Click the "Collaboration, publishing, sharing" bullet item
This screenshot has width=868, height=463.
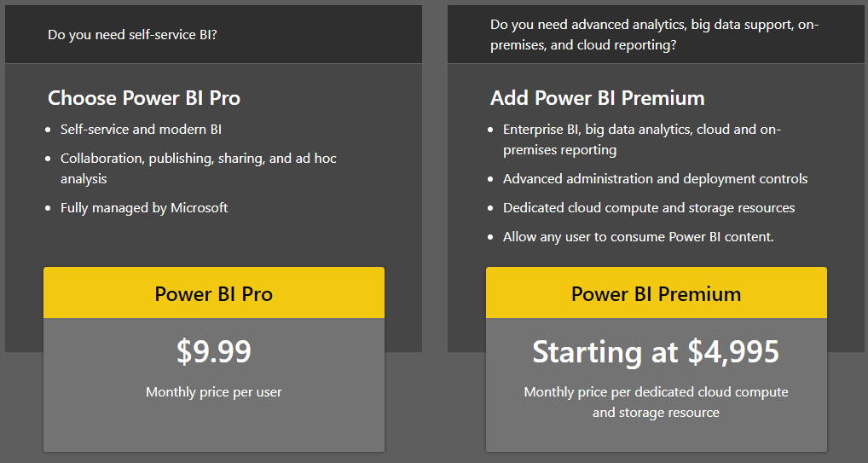tap(198, 159)
